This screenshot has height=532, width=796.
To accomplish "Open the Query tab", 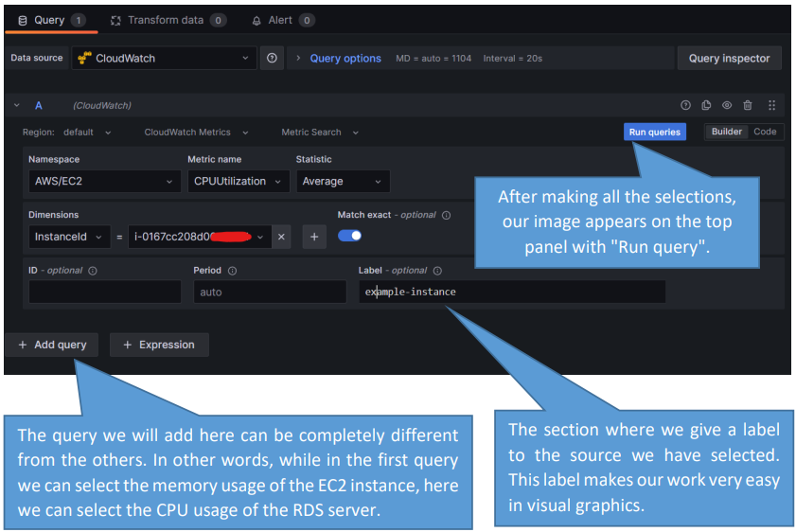I will 51,20.
